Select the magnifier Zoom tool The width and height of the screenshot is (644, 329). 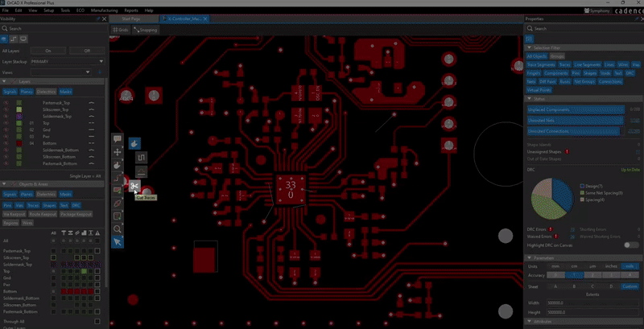(x=118, y=229)
